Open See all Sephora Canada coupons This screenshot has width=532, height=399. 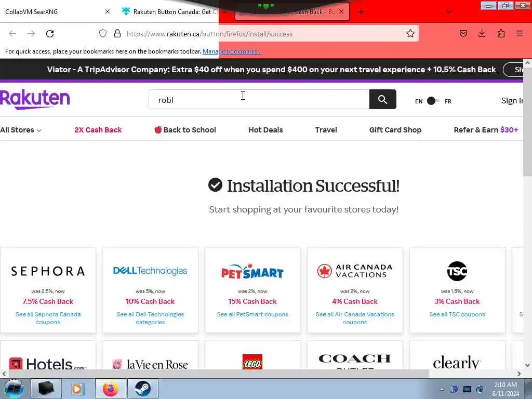pos(48,318)
